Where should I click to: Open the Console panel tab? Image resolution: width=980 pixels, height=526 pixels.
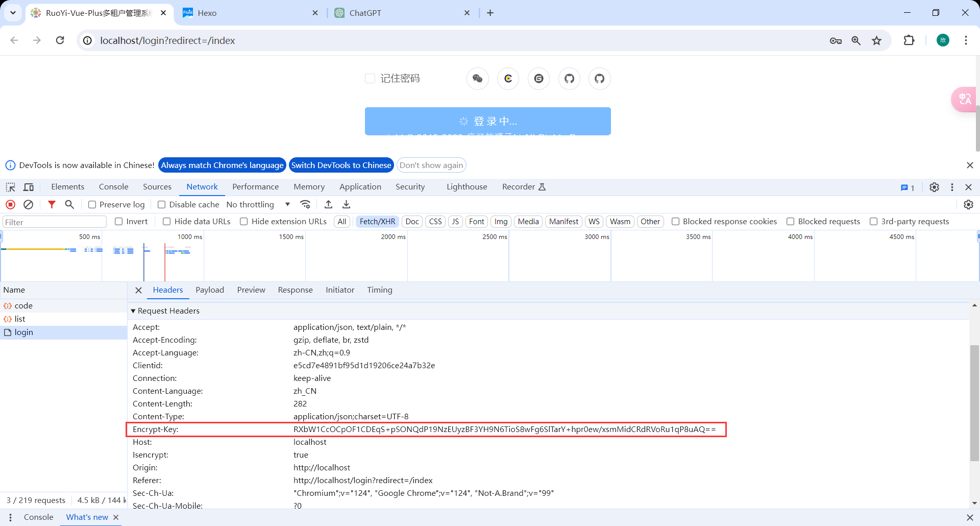click(x=113, y=187)
